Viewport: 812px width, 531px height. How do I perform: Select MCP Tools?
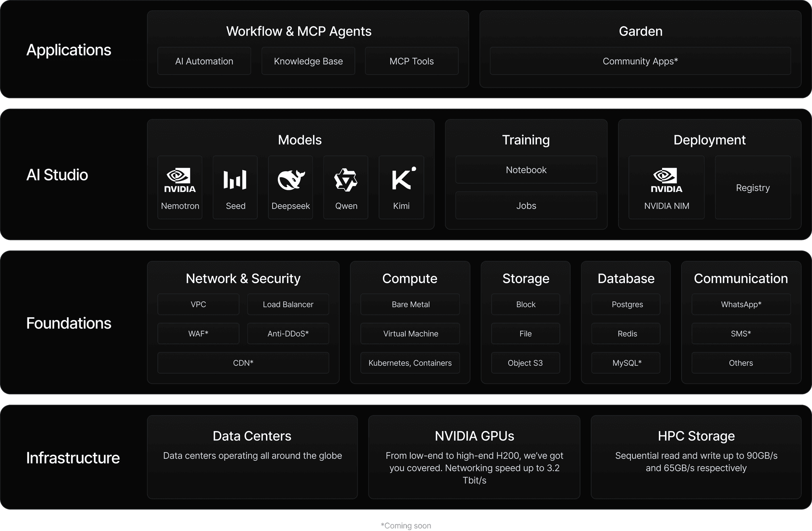411,61
